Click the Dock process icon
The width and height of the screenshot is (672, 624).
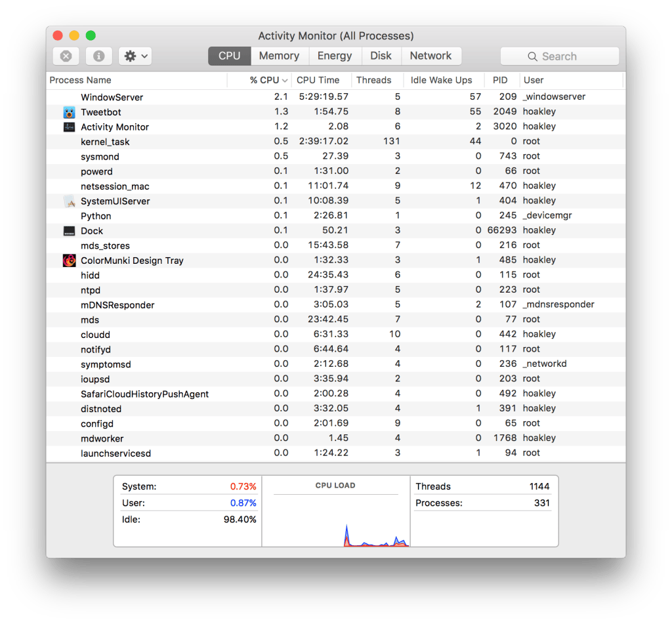(x=69, y=231)
